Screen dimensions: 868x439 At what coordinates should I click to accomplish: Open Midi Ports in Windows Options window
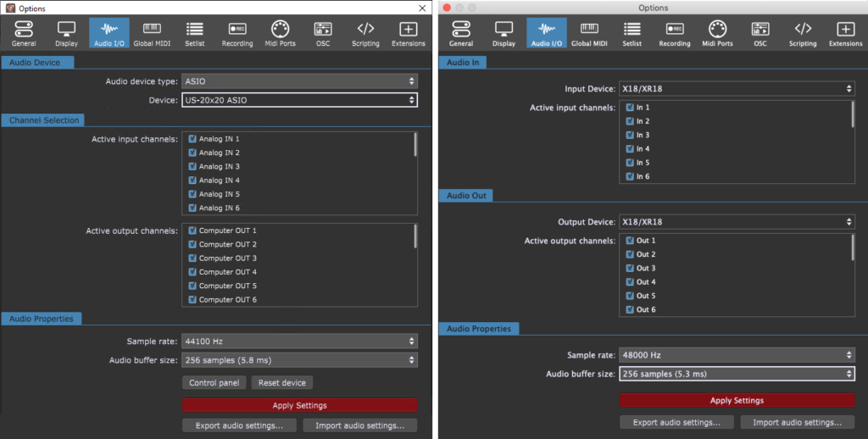[x=280, y=33]
